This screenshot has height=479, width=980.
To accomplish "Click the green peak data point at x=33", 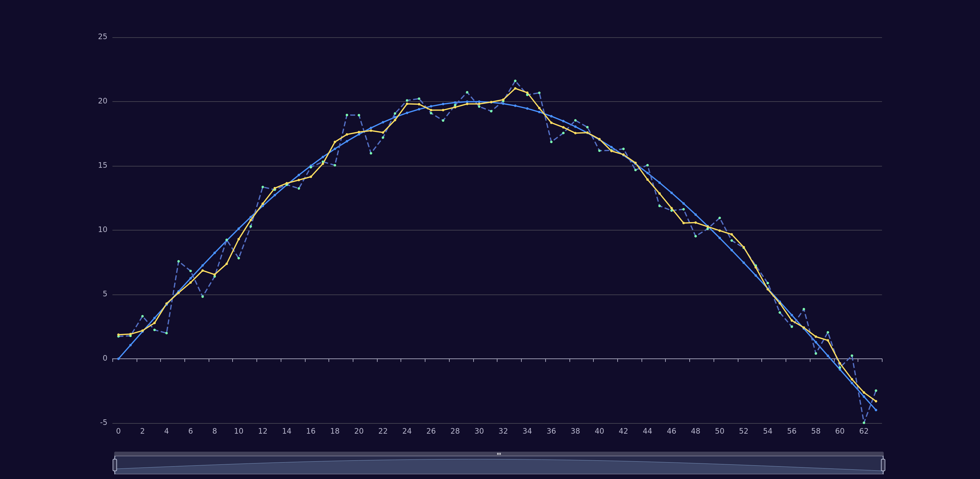I will [x=515, y=81].
